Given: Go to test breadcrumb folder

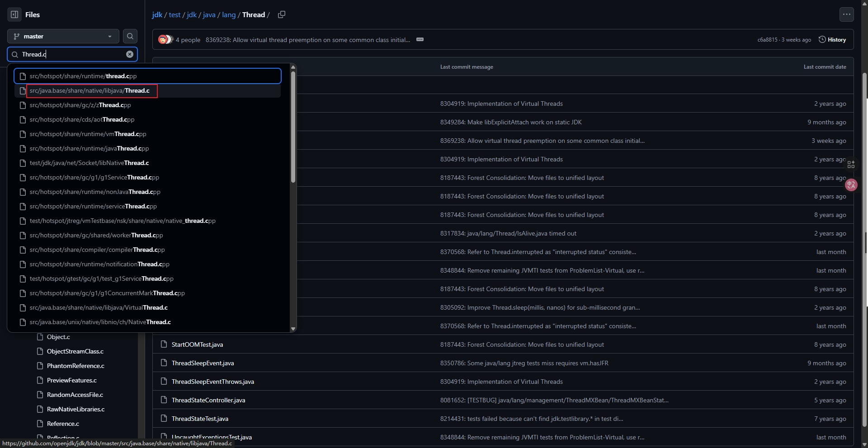Looking at the screenshot, I should click(175, 14).
